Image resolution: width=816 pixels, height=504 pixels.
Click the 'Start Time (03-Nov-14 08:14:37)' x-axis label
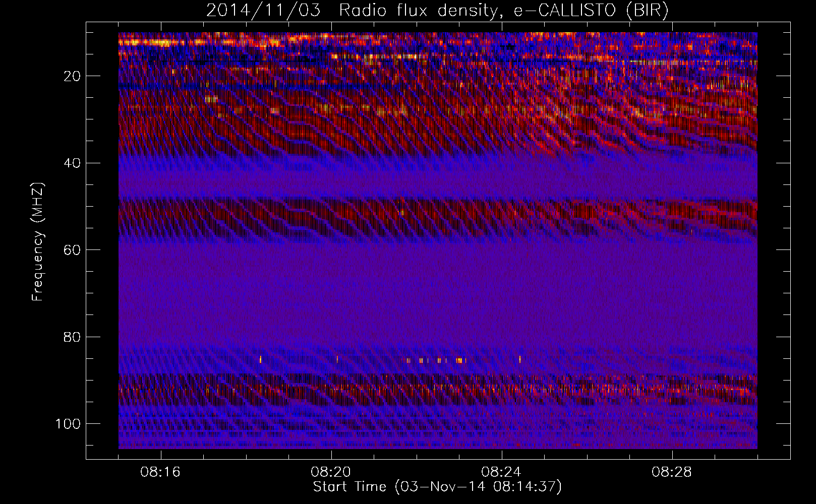[x=437, y=487]
